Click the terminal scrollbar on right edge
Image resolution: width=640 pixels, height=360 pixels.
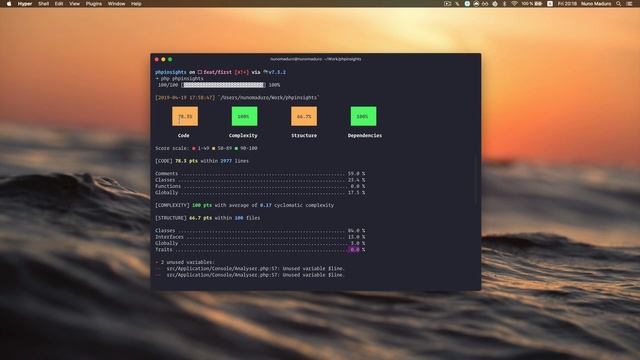(476, 180)
